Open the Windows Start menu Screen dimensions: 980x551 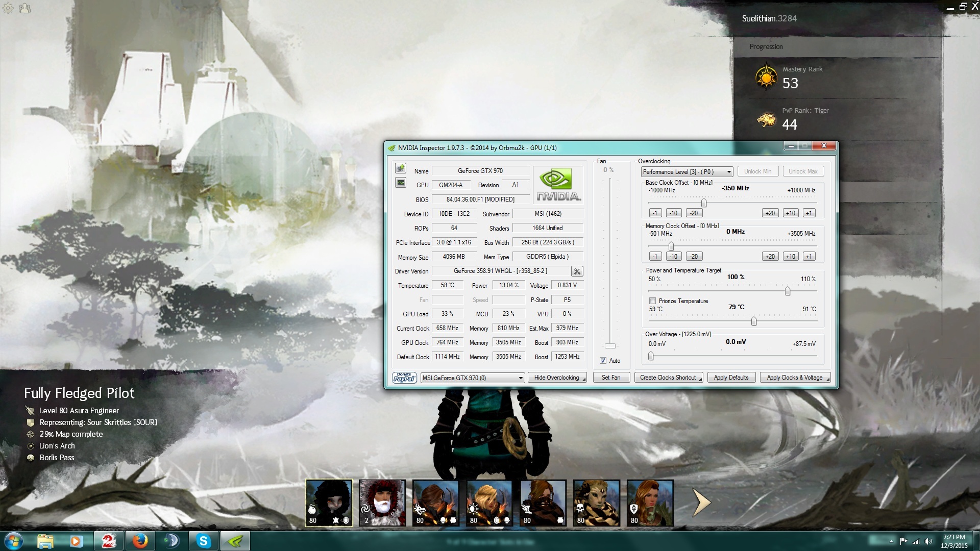tap(13, 541)
